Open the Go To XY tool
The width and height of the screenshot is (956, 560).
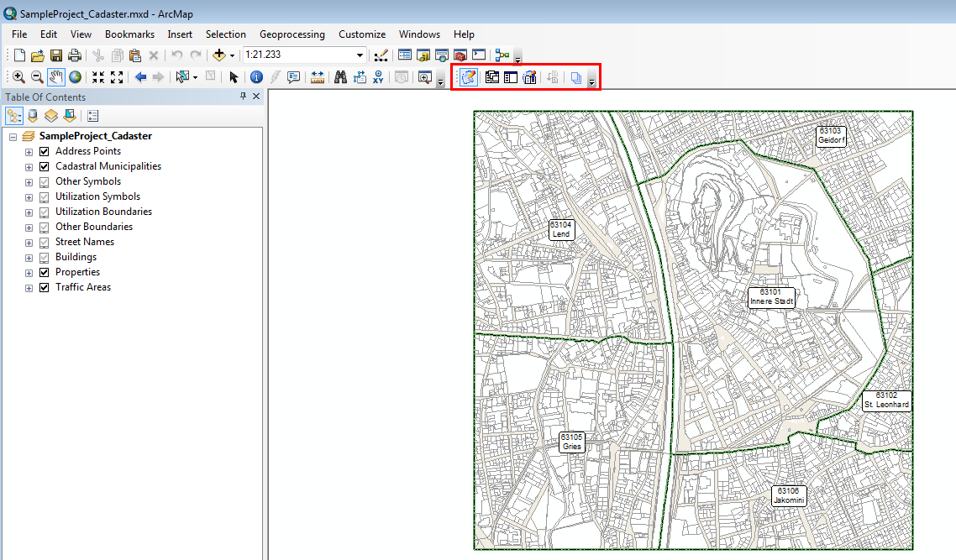tap(378, 76)
